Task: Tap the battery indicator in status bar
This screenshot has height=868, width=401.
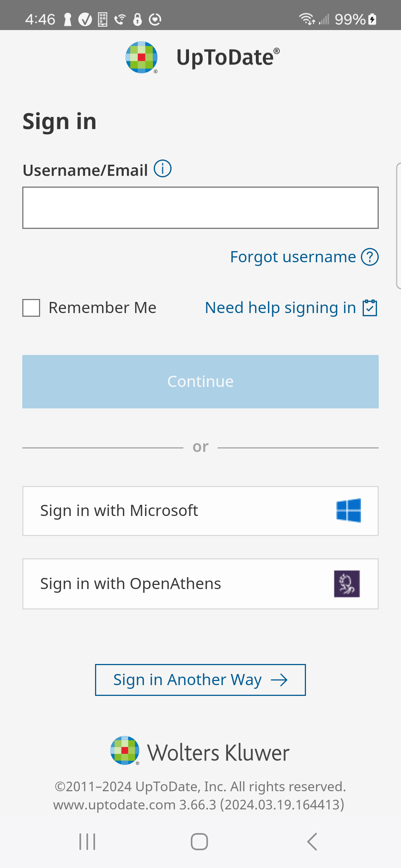Action: click(372, 19)
